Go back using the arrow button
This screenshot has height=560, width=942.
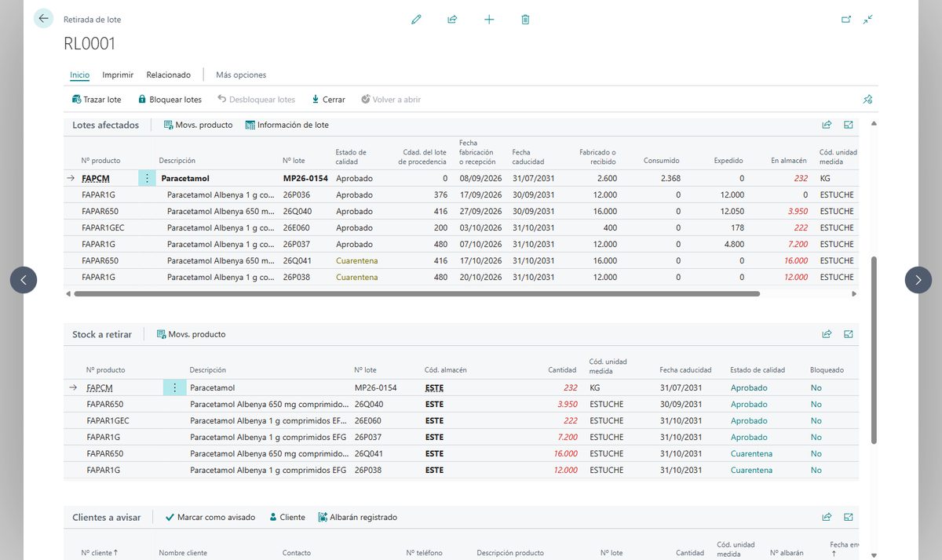click(x=43, y=18)
